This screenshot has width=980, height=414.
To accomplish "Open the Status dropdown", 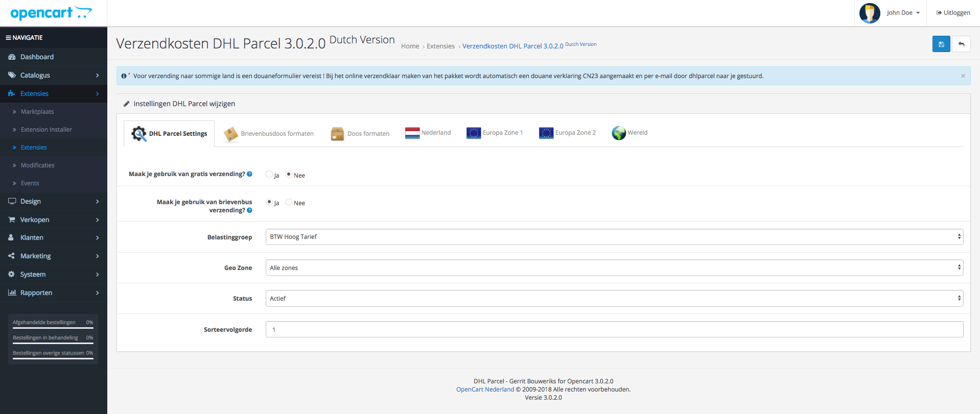I will pyautogui.click(x=614, y=298).
